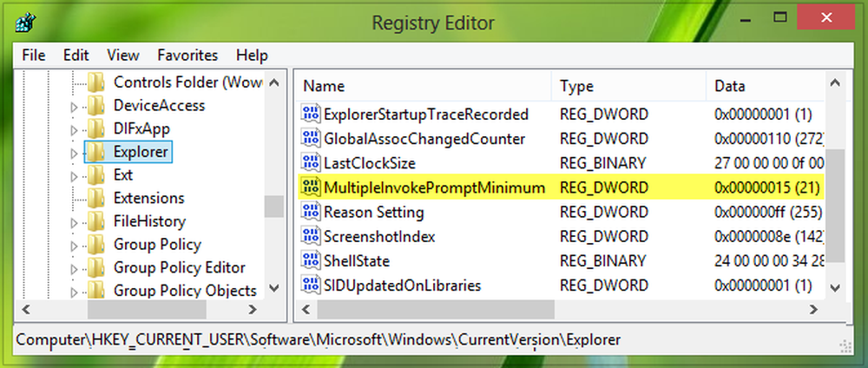
Task: Select the Extensions tree key label
Action: [x=149, y=198]
